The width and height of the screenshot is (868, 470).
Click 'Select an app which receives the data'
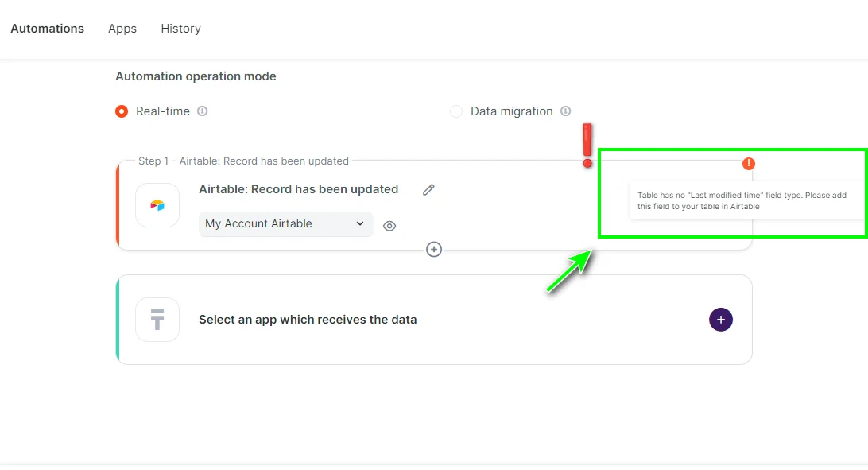[308, 320]
